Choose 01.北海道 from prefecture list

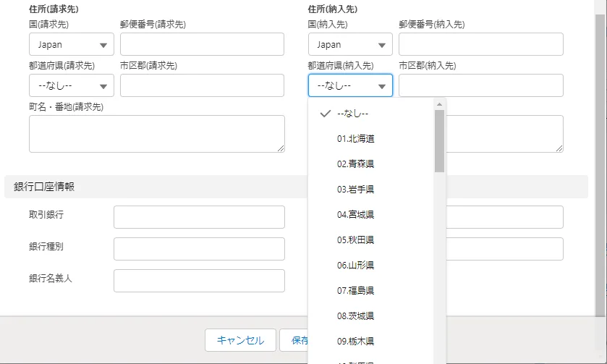click(x=355, y=139)
